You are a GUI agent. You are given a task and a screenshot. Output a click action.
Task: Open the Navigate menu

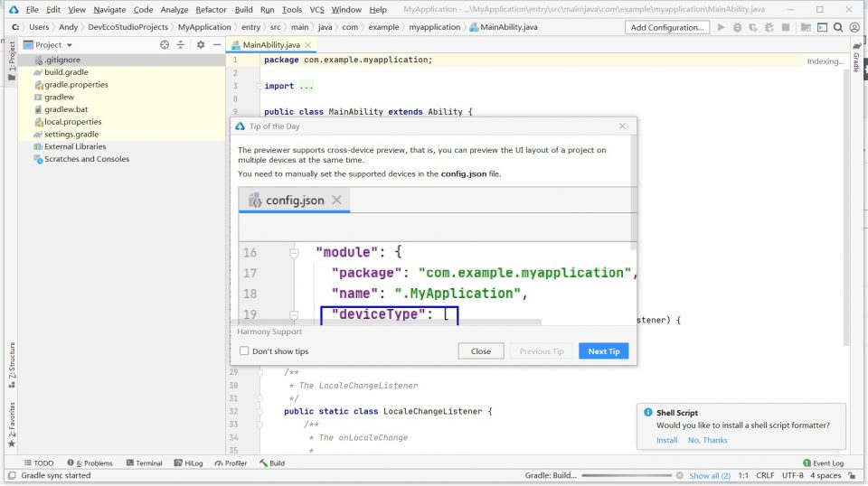point(109,9)
